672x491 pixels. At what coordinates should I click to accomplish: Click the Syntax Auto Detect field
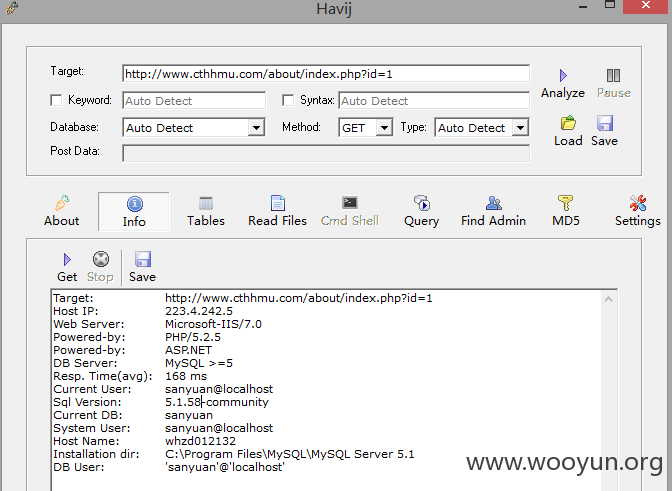point(434,101)
